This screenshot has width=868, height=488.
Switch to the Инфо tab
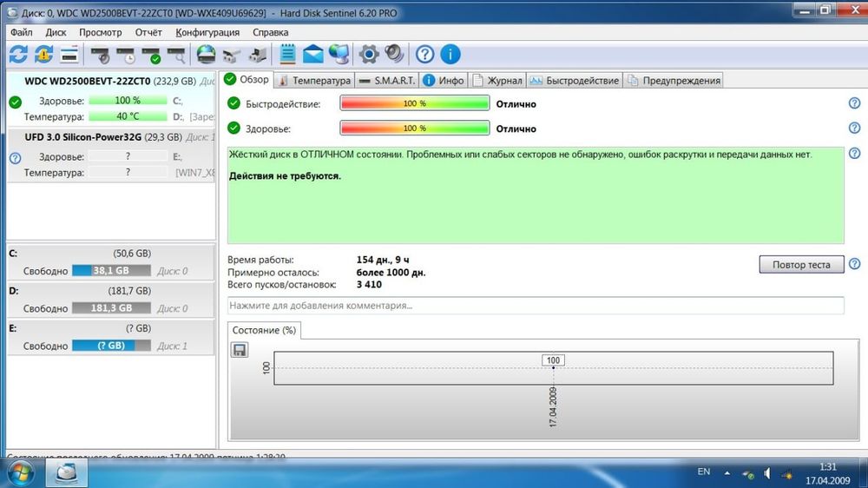click(444, 80)
